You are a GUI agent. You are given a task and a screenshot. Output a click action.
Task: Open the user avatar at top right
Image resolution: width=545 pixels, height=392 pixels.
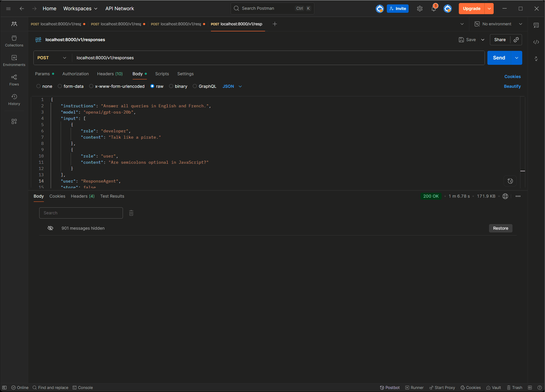[x=447, y=9]
